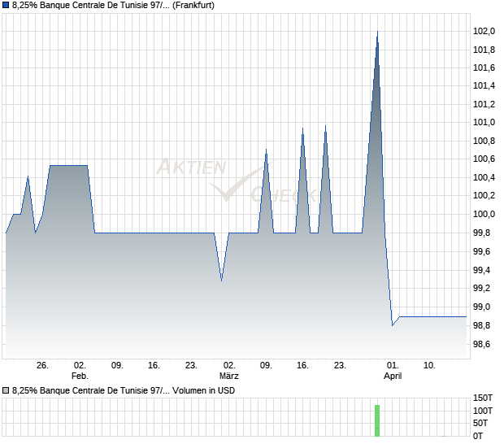Click the blue legend square beside the chart title
This screenshot has height=444, width=504.
click(x=6, y=6)
